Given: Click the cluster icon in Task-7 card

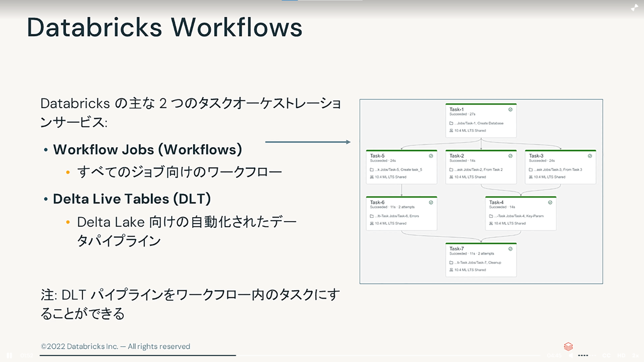Looking at the screenshot, I should tap(451, 270).
